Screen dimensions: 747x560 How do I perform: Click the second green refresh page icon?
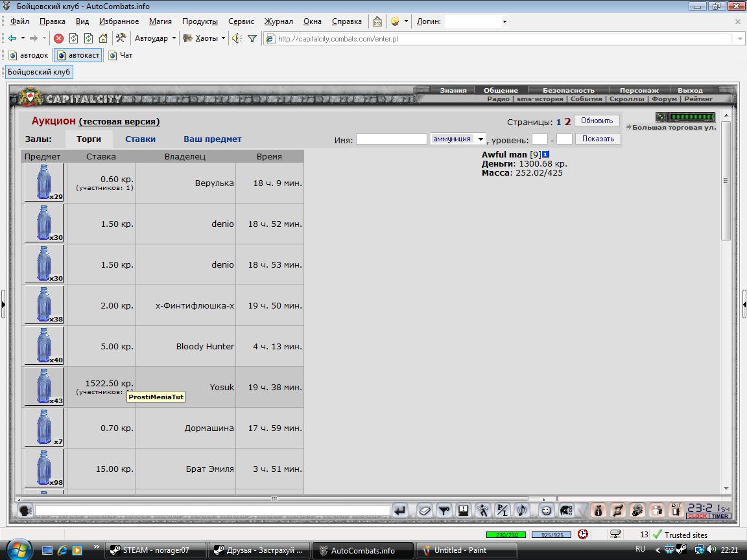(88, 39)
